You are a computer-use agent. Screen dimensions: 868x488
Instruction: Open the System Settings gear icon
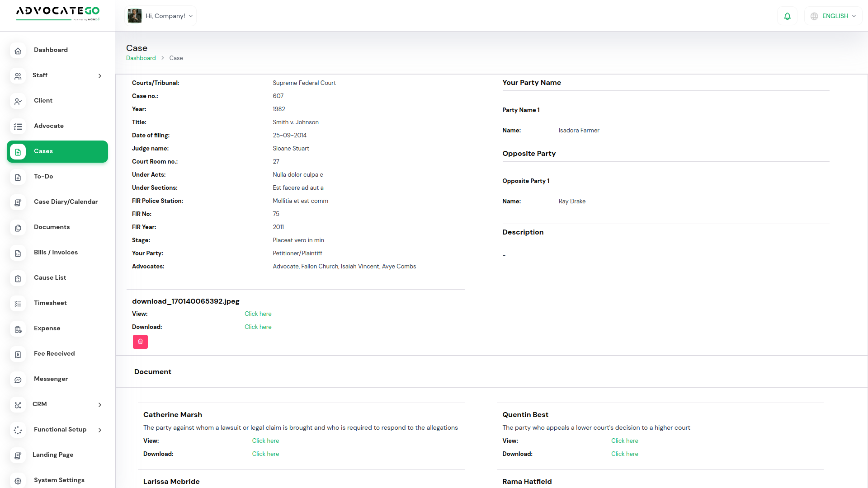coord(18,481)
